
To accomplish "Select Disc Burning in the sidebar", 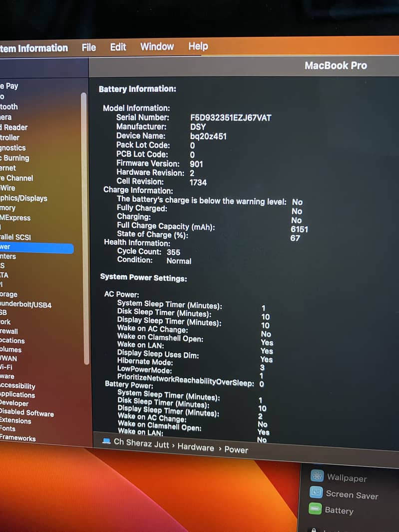I will pyautogui.click(x=14, y=158).
